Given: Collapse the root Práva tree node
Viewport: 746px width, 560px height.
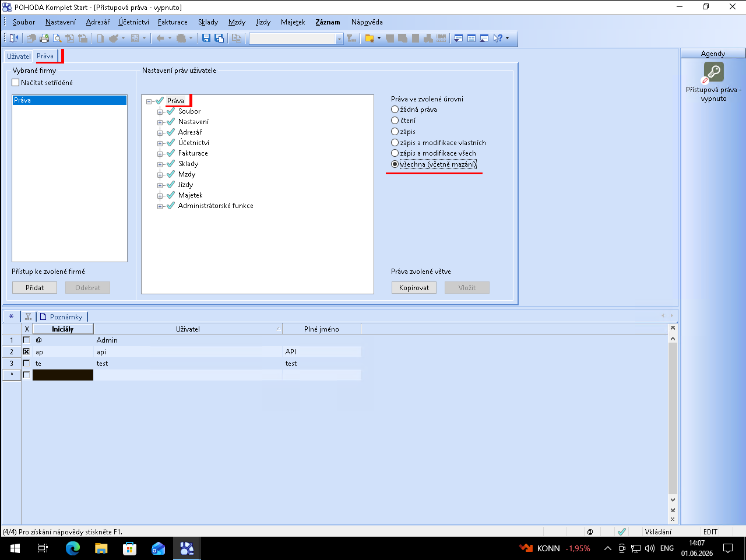Looking at the screenshot, I should 149,101.
